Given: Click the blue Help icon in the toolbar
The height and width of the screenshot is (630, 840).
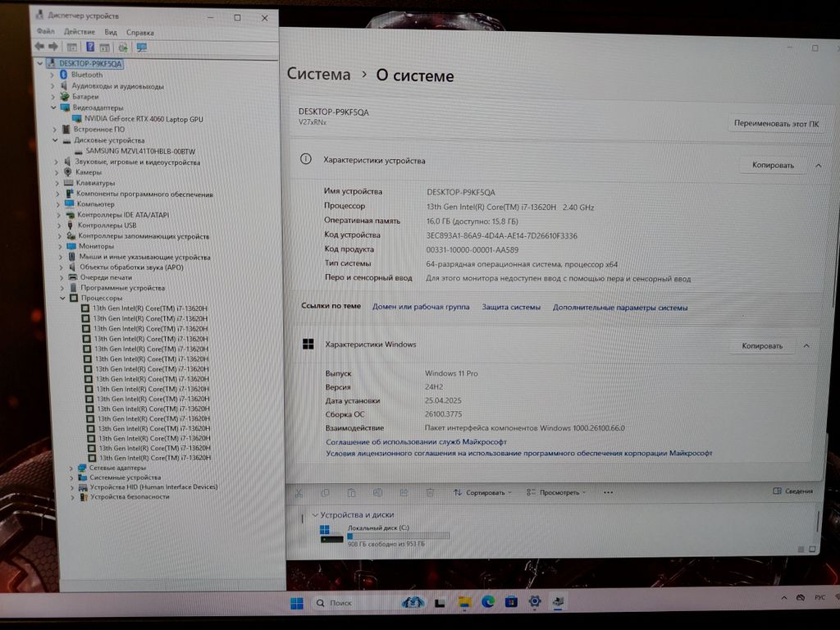Looking at the screenshot, I should click(90, 47).
